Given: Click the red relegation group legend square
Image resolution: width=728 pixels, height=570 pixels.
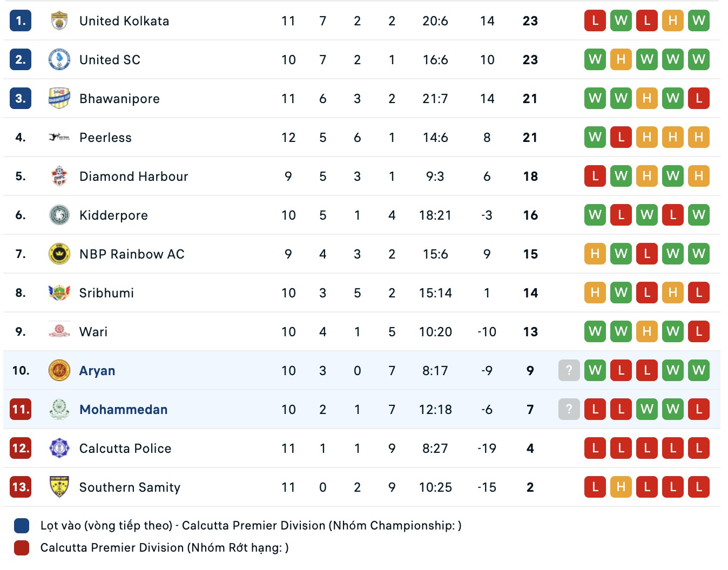Looking at the screenshot, I should [x=22, y=548].
